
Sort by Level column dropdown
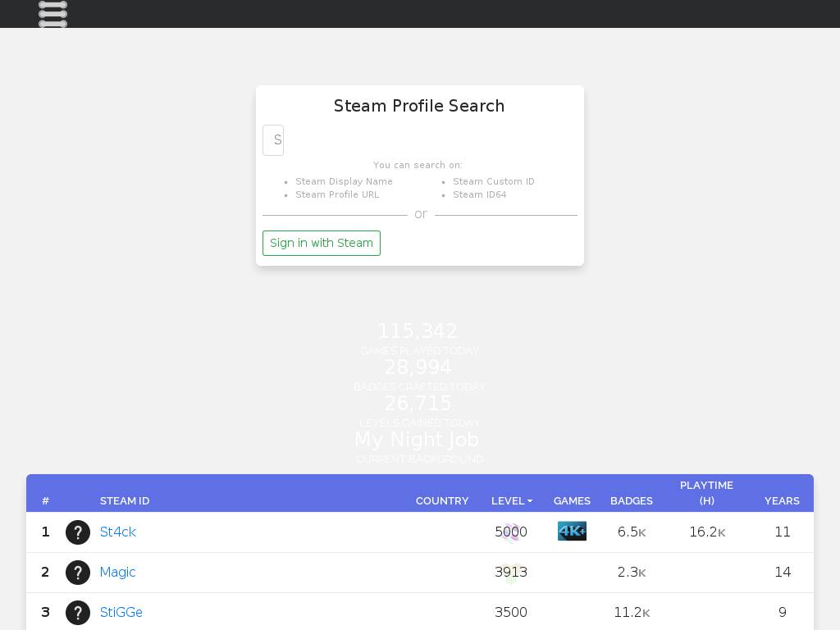point(512,500)
